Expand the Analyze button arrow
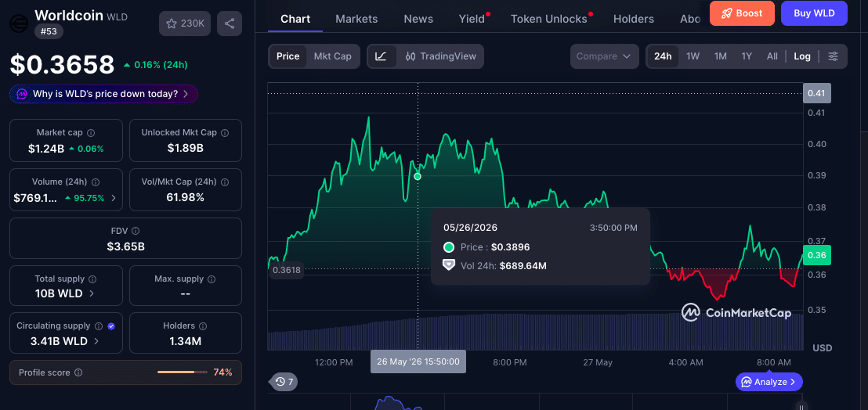Image resolution: width=868 pixels, height=410 pixels. click(793, 382)
